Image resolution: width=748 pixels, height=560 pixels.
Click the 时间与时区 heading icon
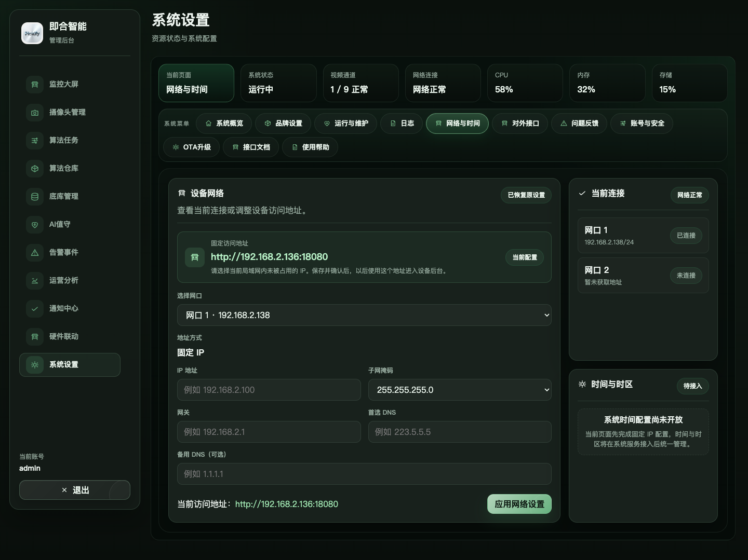click(x=582, y=384)
